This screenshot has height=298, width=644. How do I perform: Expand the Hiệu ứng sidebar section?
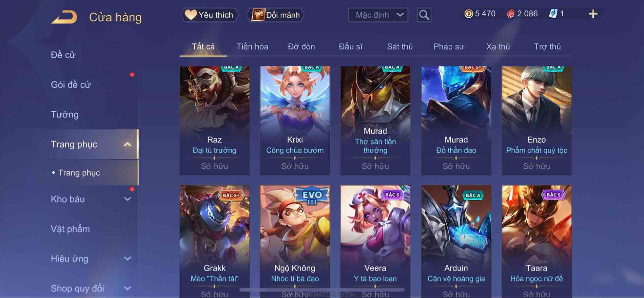click(x=128, y=259)
